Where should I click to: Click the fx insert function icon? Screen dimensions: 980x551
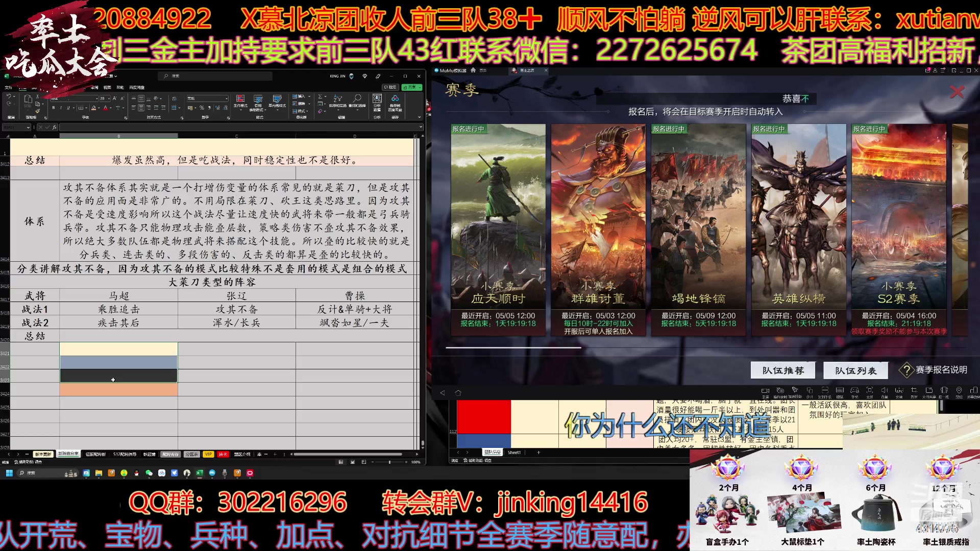pyautogui.click(x=55, y=127)
